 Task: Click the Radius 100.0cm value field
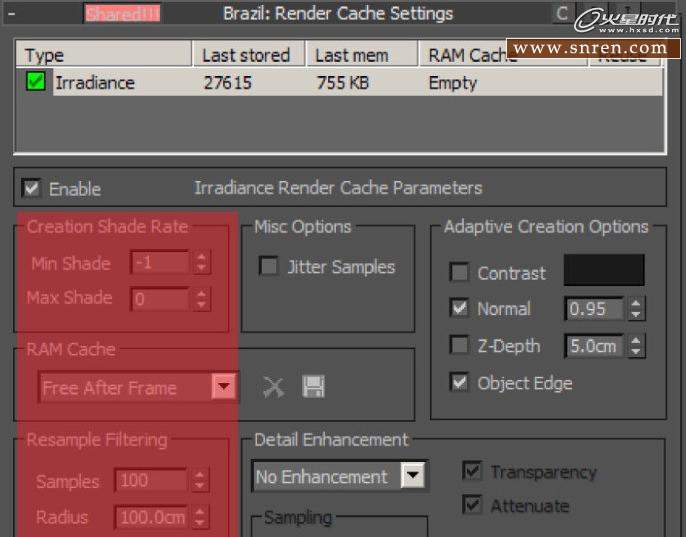point(150,517)
